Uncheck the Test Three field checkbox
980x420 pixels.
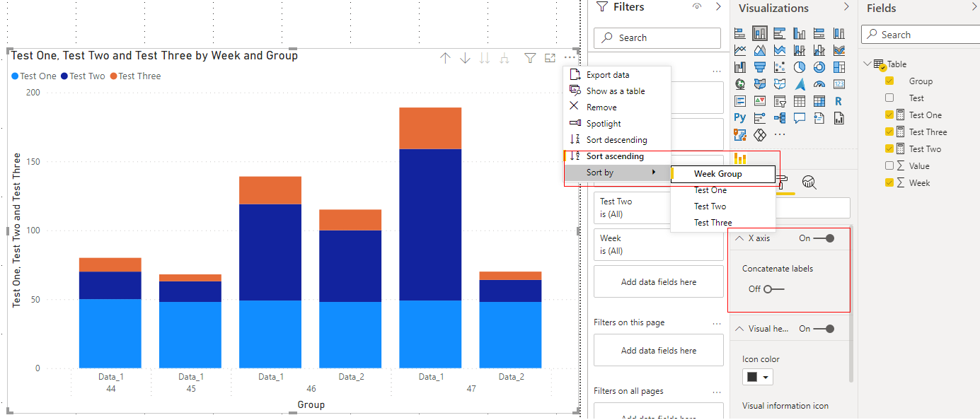[889, 132]
